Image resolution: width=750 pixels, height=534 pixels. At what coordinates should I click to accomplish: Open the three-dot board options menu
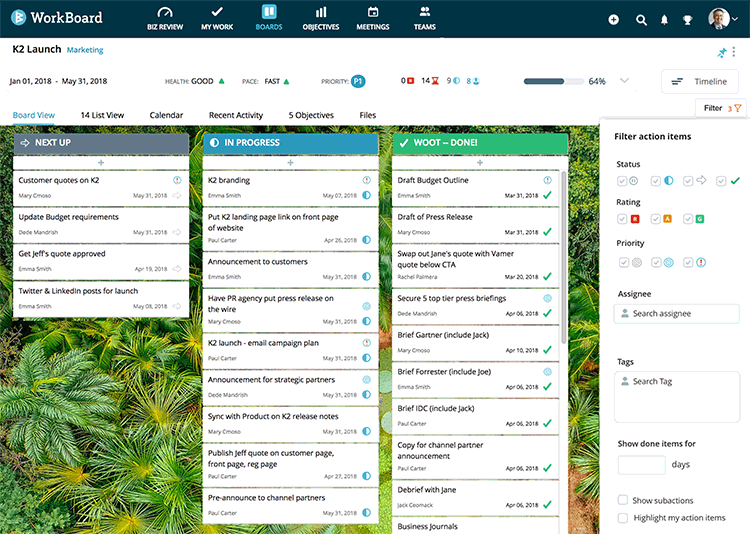pos(734,52)
